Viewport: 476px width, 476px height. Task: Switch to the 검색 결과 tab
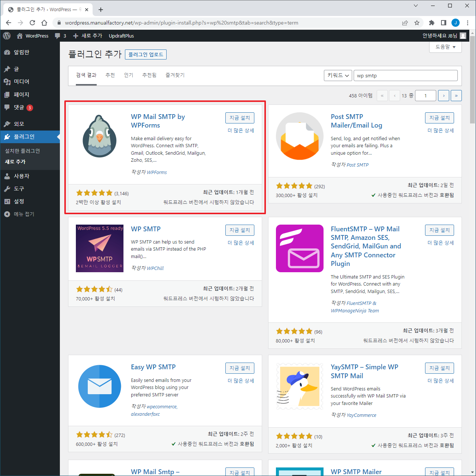(x=86, y=75)
